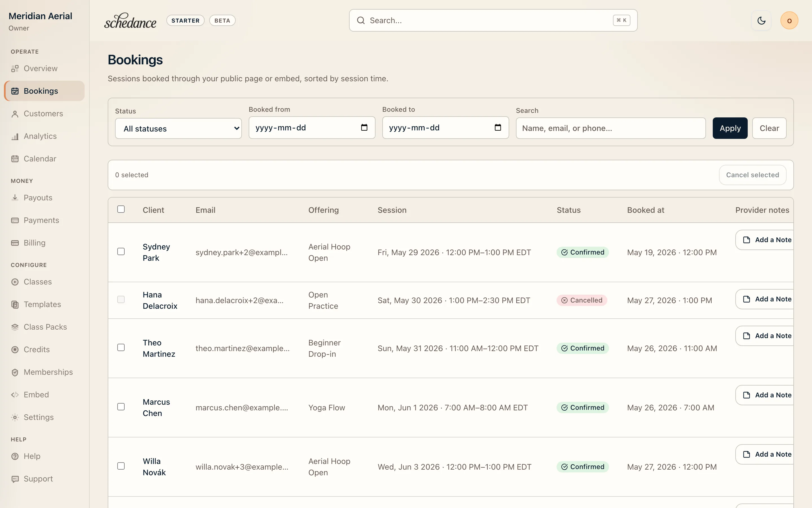Image resolution: width=812 pixels, height=508 pixels.
Task: Click Sydney Park's Confirmed status badge
Action: (x=582, y=252)
